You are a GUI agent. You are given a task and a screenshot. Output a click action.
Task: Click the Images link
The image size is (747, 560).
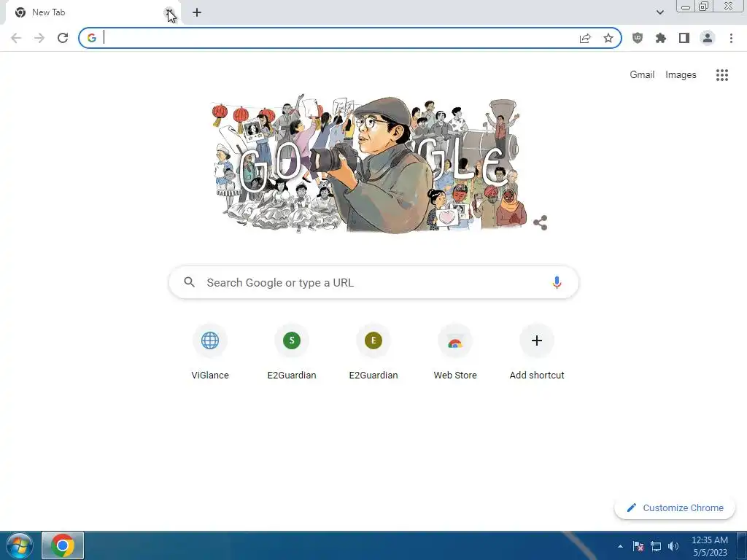pos(681,75)
